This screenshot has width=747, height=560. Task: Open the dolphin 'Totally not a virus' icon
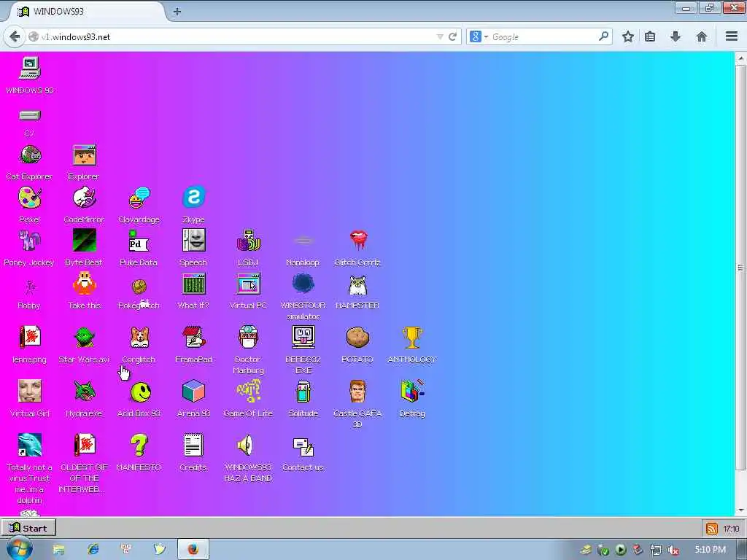(29, 445)
